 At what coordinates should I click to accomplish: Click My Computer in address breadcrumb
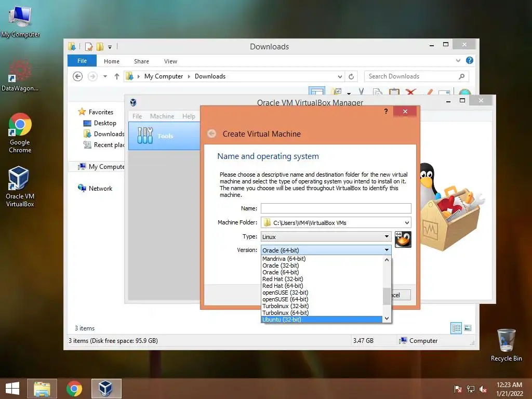point(164,76)
